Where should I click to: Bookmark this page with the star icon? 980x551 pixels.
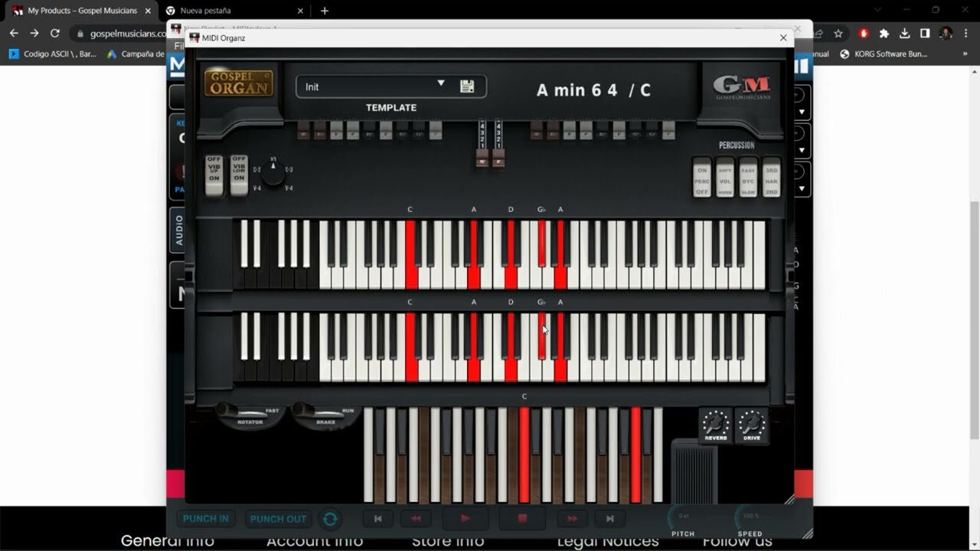click(x=838, y=34)
